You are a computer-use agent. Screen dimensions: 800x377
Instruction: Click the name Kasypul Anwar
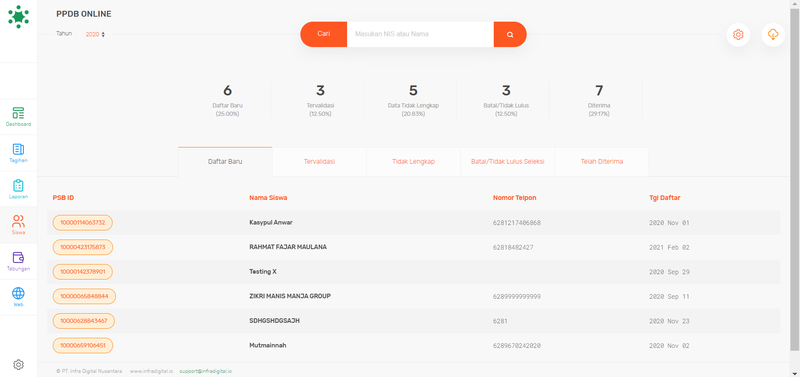pos(271,222)
